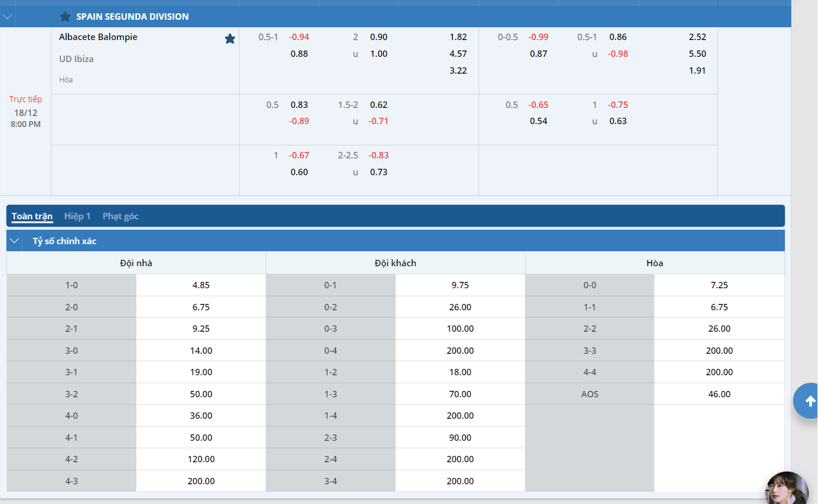Select under 2 goals odds 1.00

point(379,54)
